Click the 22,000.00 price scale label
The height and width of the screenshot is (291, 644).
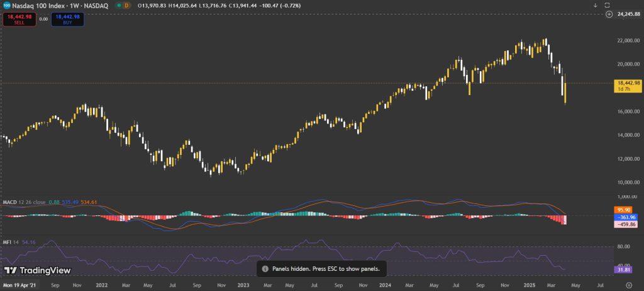pyautogui.click(x=628, y=41)
